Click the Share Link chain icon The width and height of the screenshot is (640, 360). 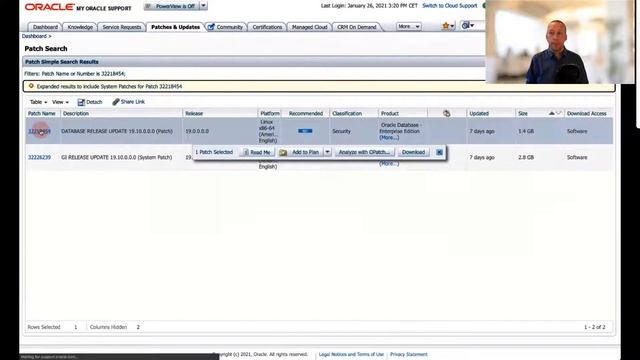(x=116, y=102)
